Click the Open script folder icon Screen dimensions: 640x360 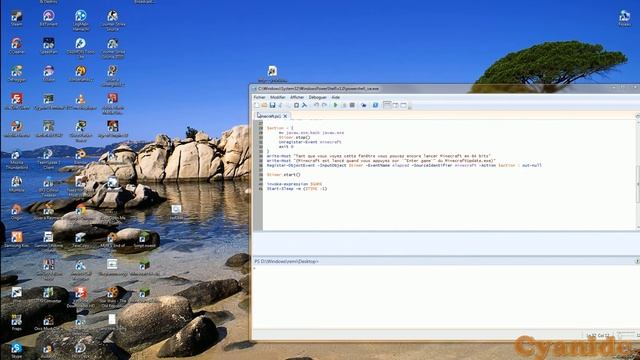264,105
